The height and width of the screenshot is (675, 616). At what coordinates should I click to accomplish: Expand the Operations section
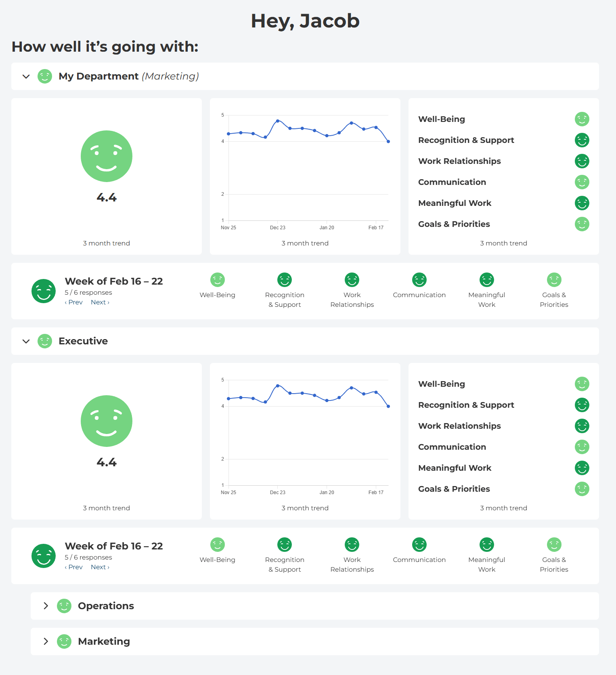[x=46, y=606]
